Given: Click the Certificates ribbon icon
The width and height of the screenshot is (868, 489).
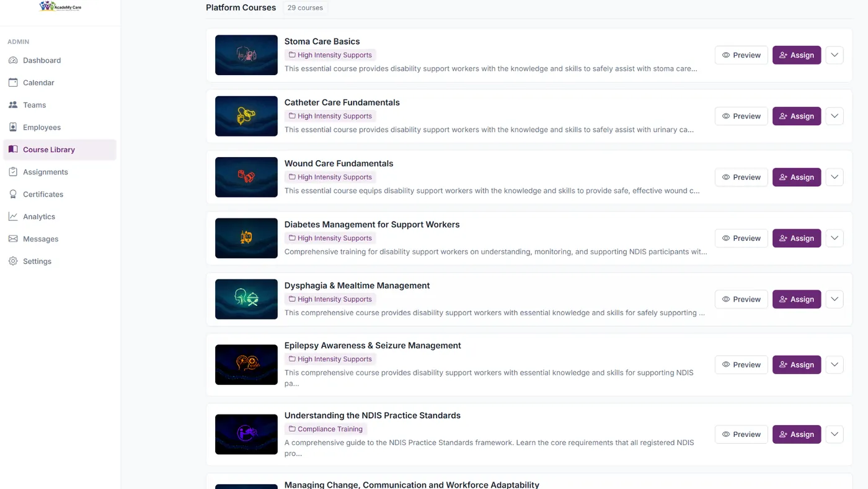Looking at the screenshot, I should 13,194.
